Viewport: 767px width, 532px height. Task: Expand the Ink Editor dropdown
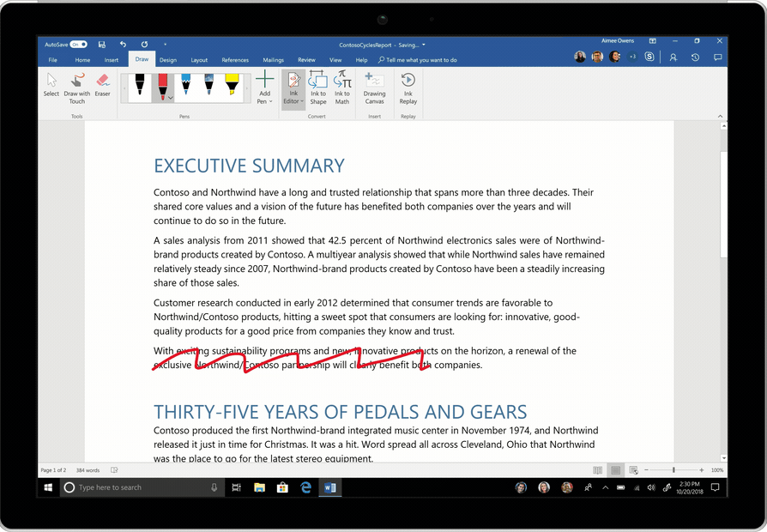point(293,101)
